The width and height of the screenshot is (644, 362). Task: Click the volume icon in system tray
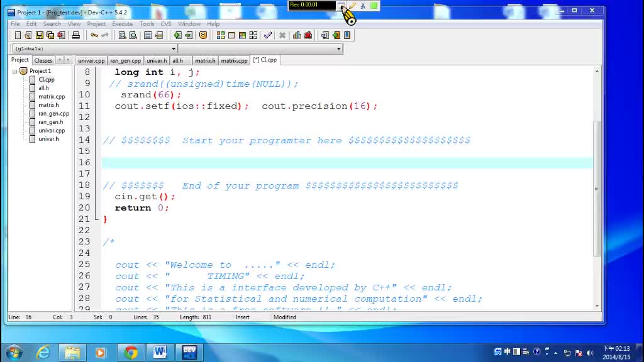coord(590,353)
